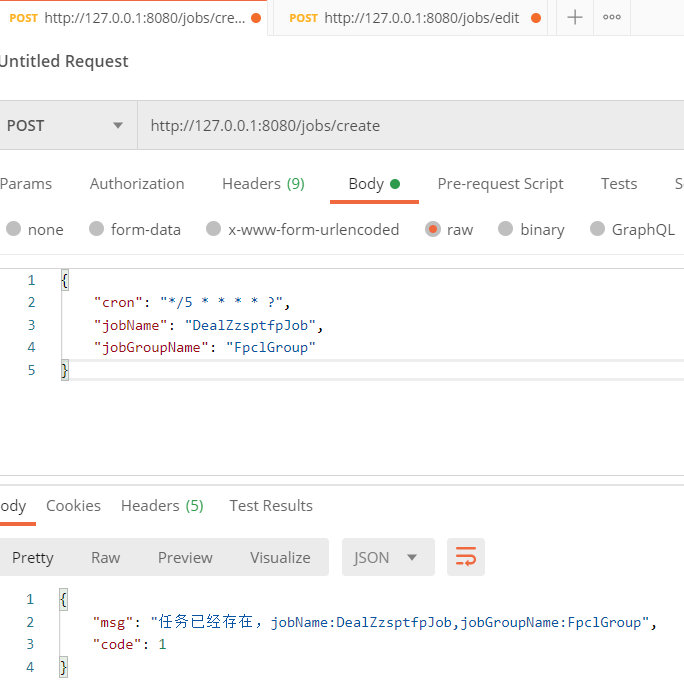The image size is (684, 682).
Task: Switch to the jobs/edit request tab
Action: (410, 18)
